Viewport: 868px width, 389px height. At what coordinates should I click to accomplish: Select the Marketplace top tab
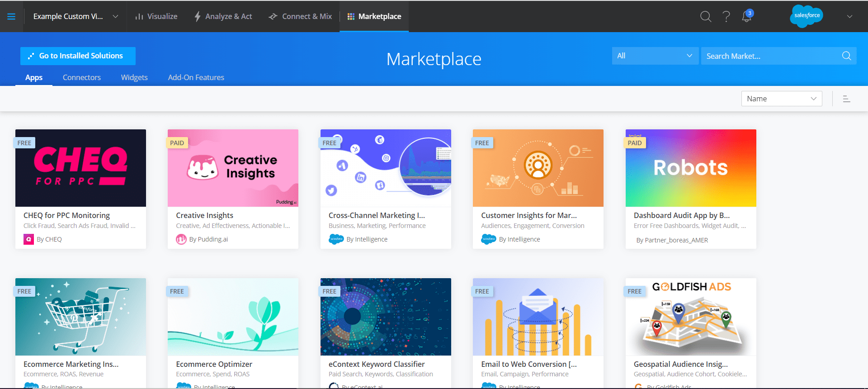(374, 17)
